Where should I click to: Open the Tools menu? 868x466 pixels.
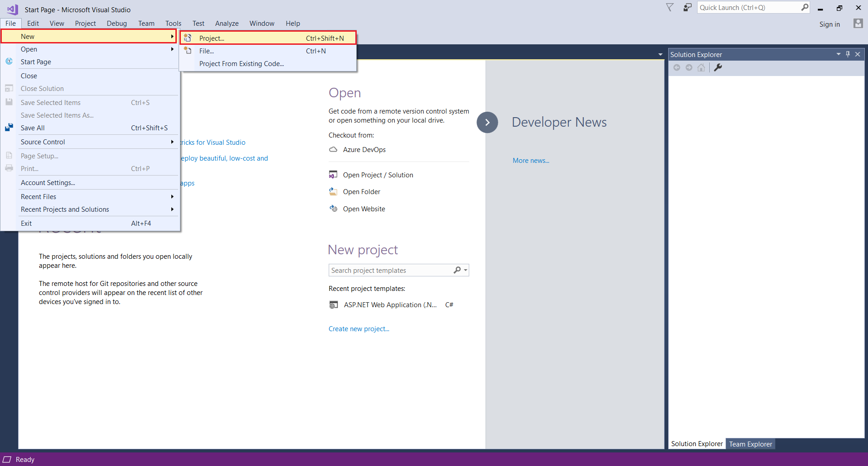coord(173,23)
